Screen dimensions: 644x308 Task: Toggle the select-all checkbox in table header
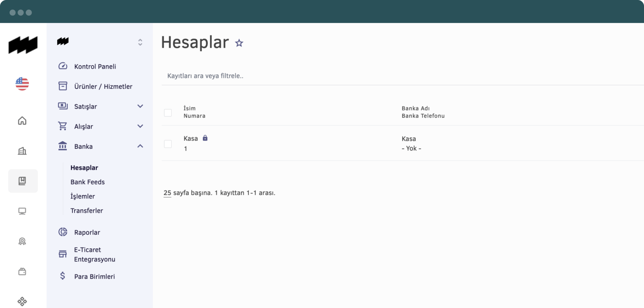click(x=168, y=113)
